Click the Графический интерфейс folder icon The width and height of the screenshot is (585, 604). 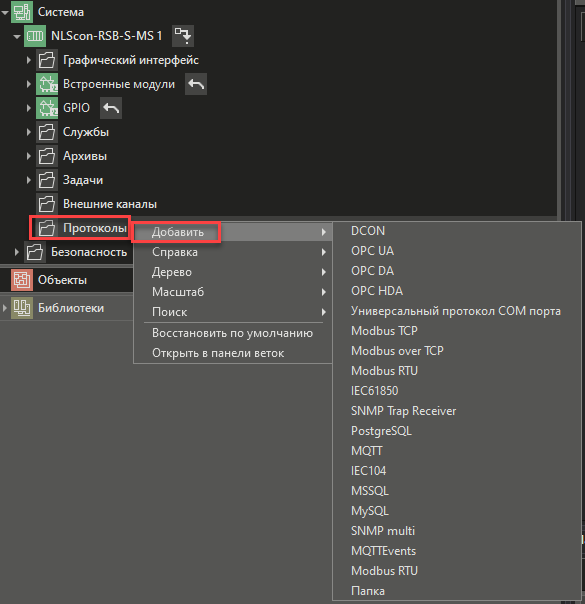(x=47, y=60)
